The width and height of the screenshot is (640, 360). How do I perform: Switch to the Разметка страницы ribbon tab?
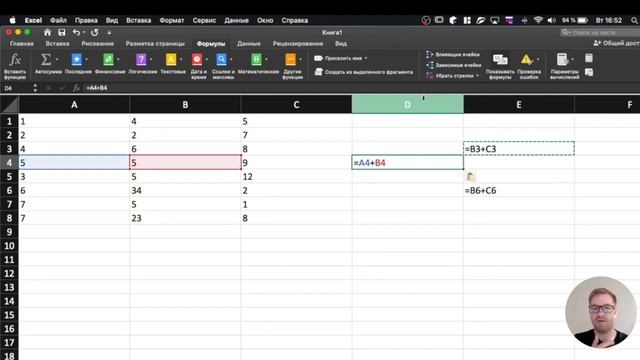click(x=155, y=44)
